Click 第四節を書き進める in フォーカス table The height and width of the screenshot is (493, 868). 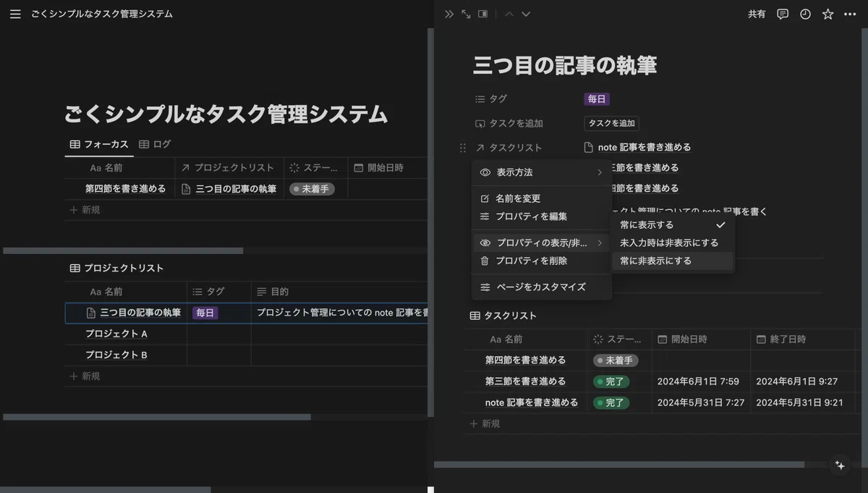tap(126, 189)
